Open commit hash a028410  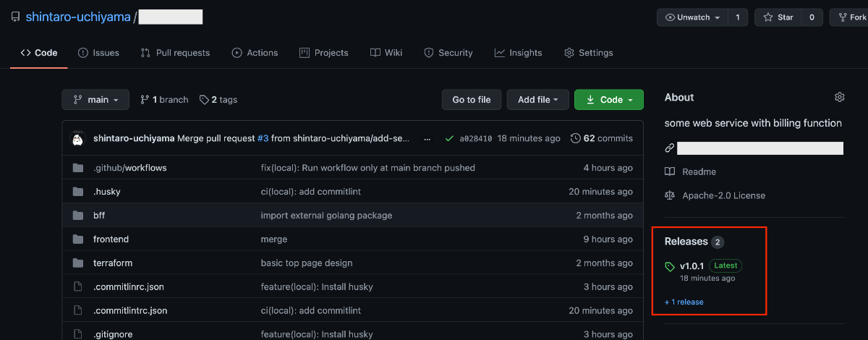[x=476, y=138]
